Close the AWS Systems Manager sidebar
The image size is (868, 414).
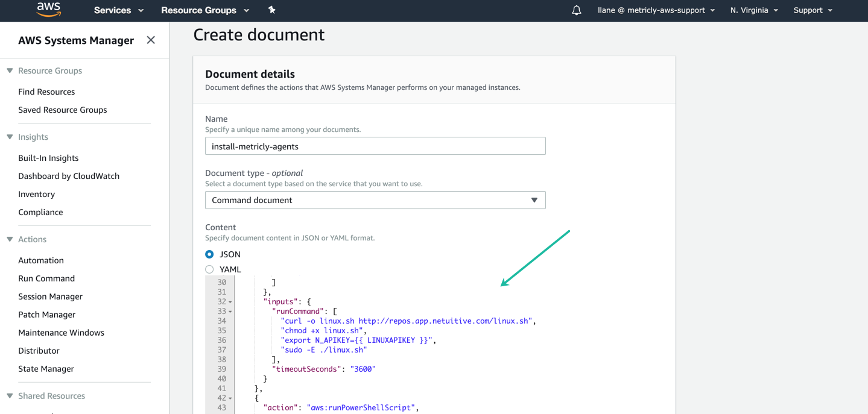tap(151, 40)
